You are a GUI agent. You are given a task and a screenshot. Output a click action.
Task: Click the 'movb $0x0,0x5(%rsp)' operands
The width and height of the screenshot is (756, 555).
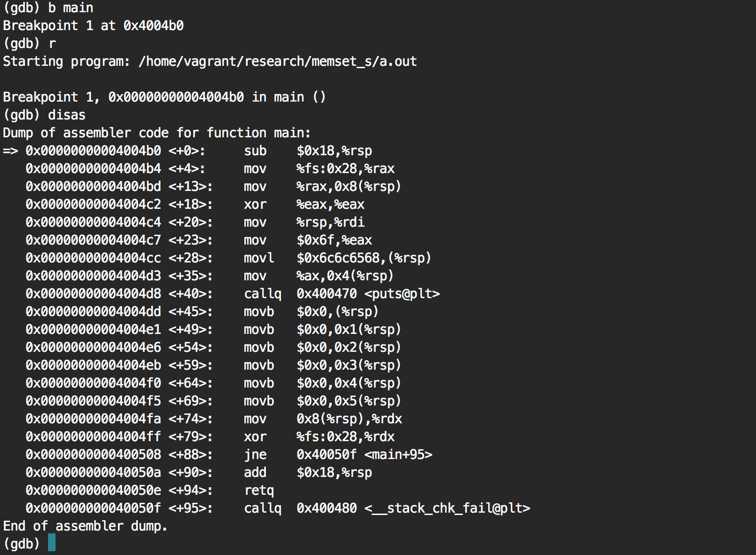pyautogui.click(x=349, y=401)
